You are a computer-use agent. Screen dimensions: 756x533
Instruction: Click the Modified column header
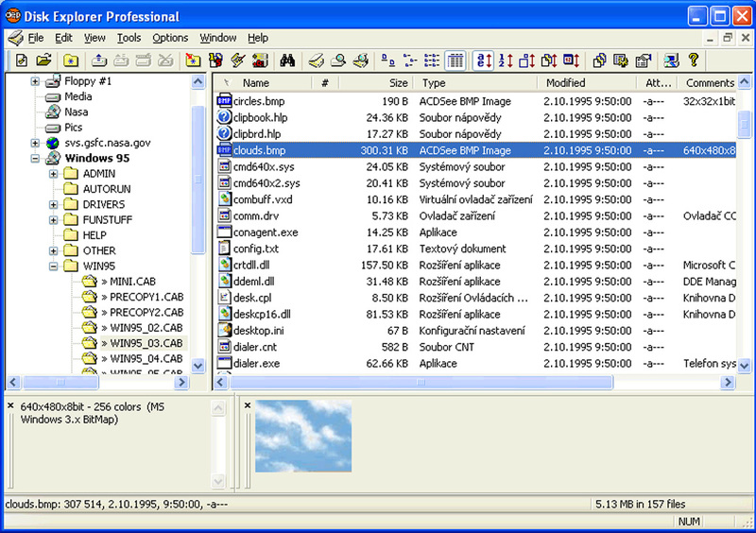pos(587,83)
